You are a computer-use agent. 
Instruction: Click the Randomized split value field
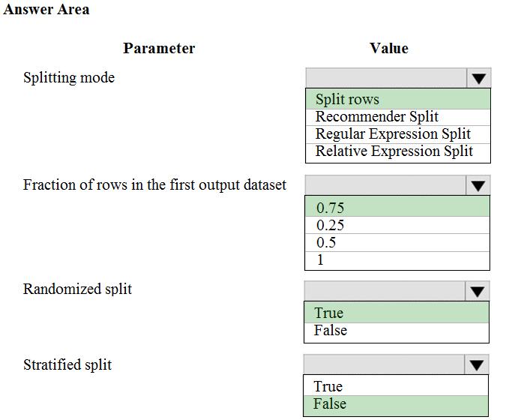pyautogui.click(x=385, y=291)
